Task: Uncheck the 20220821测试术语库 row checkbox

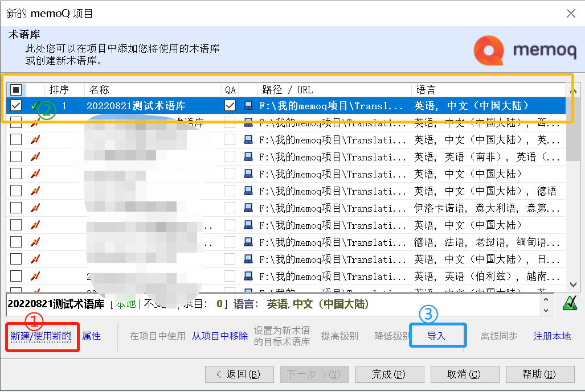Action: (16, 105)
